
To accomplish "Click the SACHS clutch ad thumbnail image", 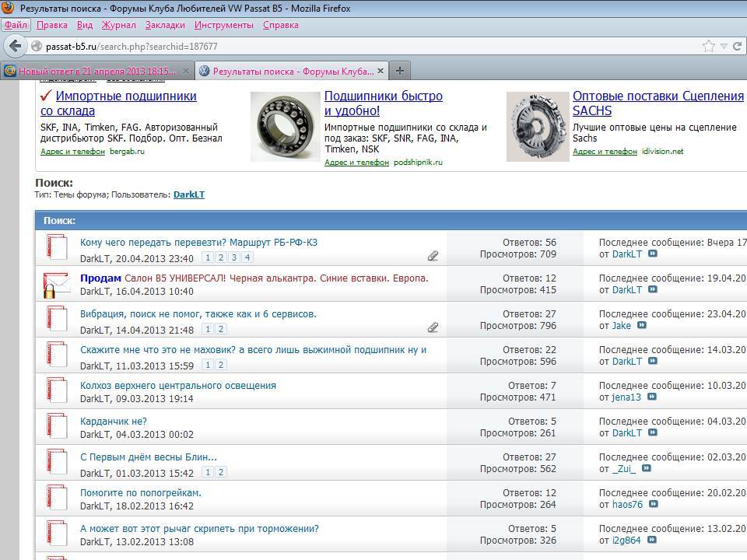I will [538, 127].
